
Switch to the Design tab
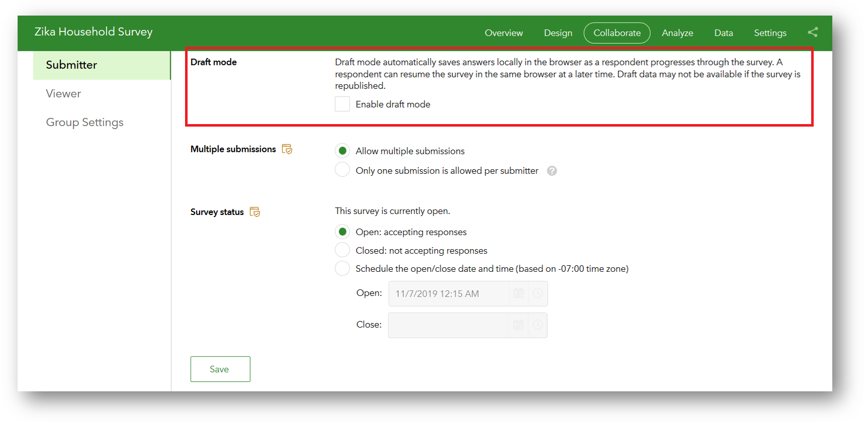point(558,33)
